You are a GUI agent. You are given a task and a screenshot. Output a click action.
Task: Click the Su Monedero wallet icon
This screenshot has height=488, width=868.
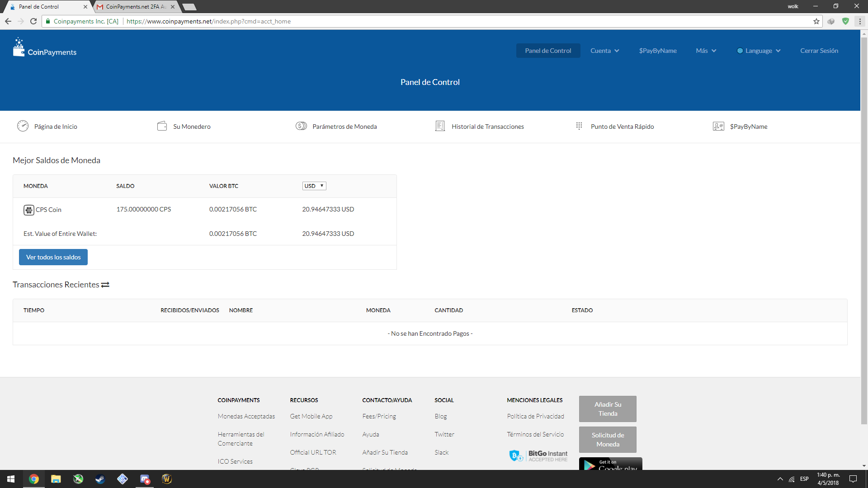pos(162,126)
